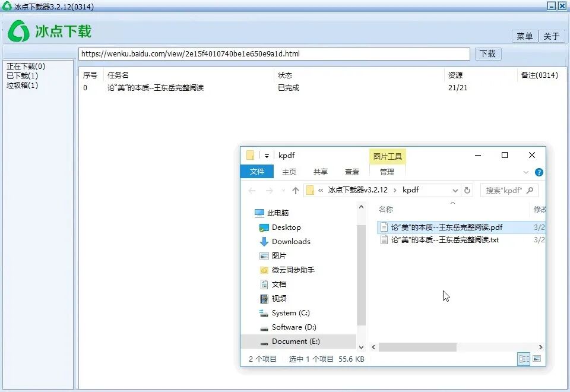The image size is (570, 392).
Task: Click the 资源 column header
Action: [x=455, y=75]
